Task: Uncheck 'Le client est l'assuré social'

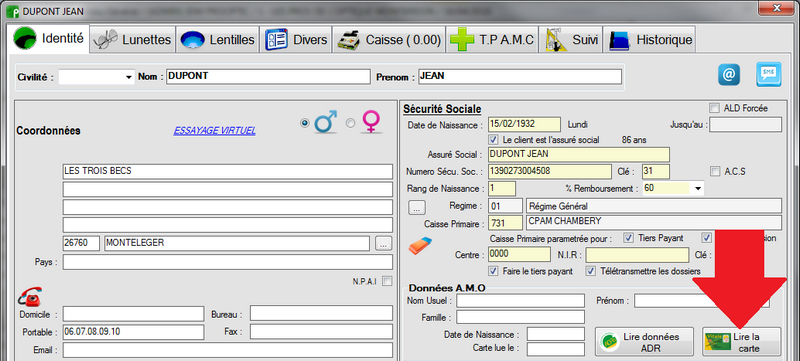Action: coord(493,139)
